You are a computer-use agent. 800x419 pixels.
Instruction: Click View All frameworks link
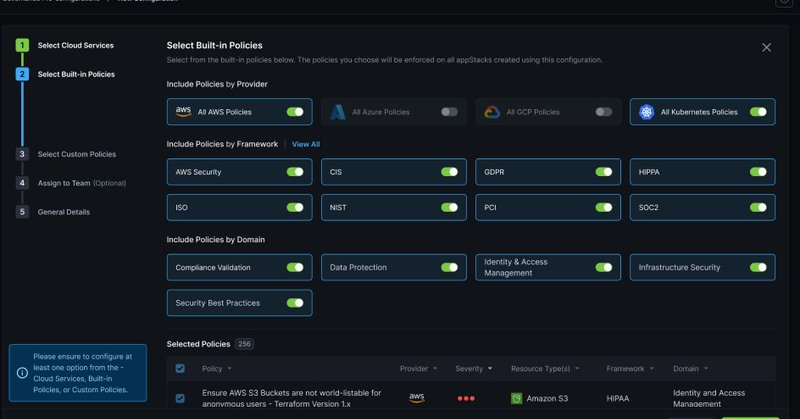tap(306, 144)
